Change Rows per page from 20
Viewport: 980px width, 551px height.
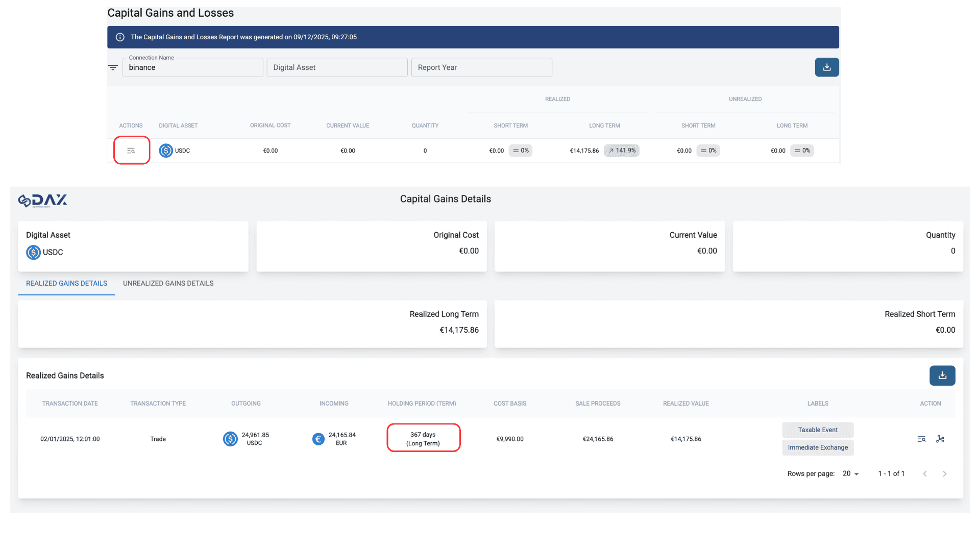click(x=849, y=473)
